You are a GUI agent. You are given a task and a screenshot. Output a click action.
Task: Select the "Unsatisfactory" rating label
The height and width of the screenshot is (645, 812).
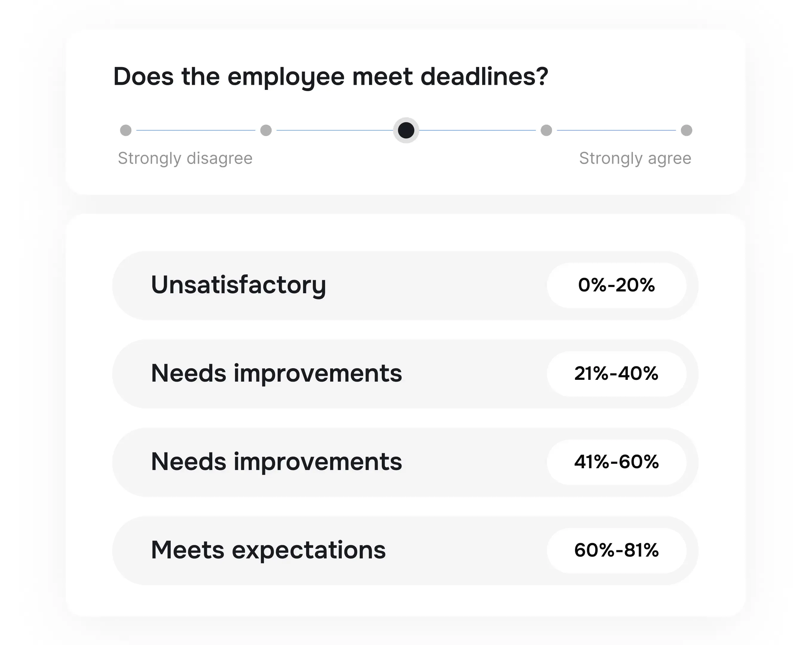(x=239, y=285)
